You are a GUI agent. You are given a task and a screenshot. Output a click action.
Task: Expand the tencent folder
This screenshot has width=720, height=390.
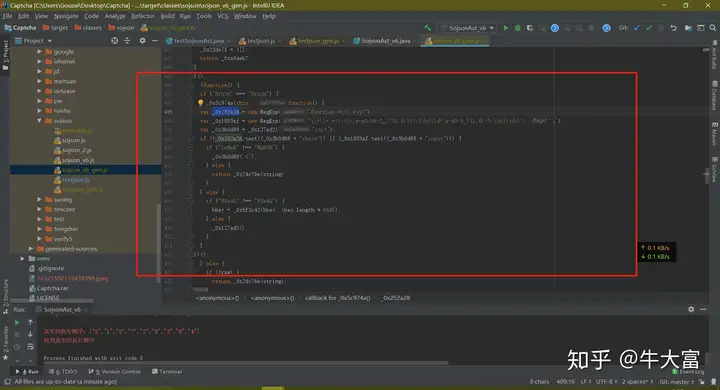(39, 209)
